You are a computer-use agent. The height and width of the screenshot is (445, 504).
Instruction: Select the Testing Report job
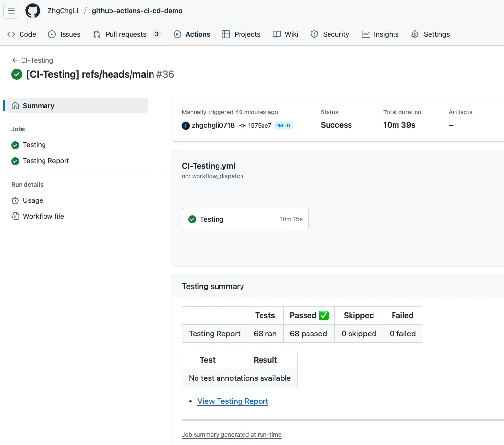coord(46,161)
